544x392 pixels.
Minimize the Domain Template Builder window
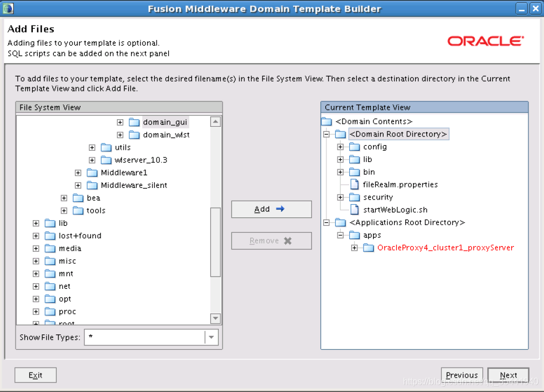521,9
